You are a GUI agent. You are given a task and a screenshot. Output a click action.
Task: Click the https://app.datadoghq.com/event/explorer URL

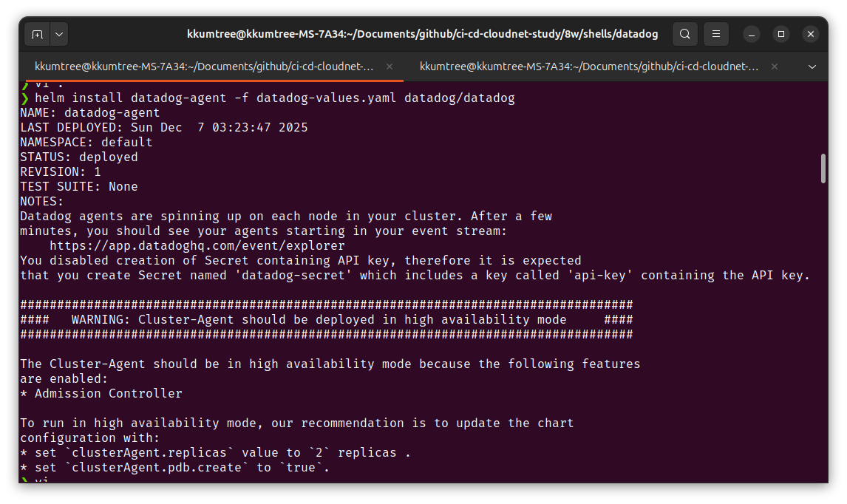197,246
